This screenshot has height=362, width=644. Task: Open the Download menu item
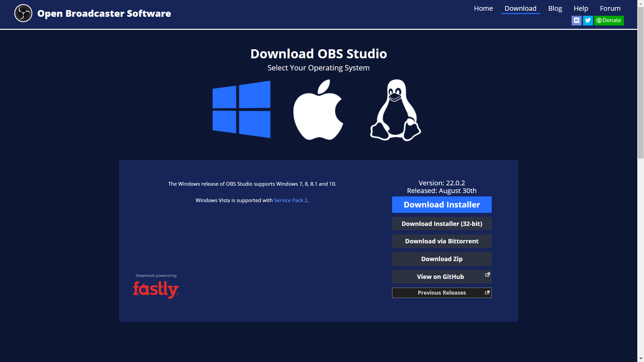point(520,8)
